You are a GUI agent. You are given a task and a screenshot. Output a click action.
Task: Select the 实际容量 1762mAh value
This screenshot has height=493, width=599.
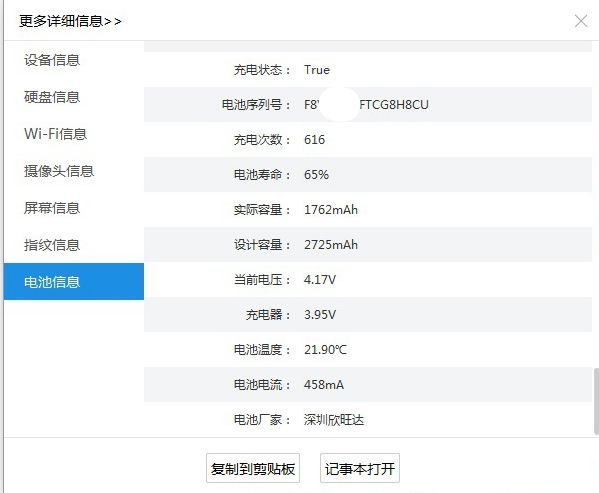click(331, 210)
